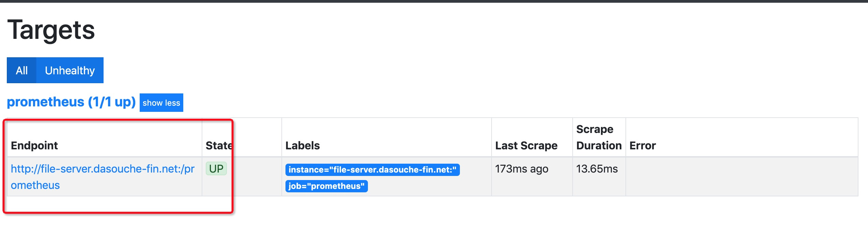The width and height of the screenshot is (868, 238).
Task: Click the Unhealthy filter button
Action: 69,70
